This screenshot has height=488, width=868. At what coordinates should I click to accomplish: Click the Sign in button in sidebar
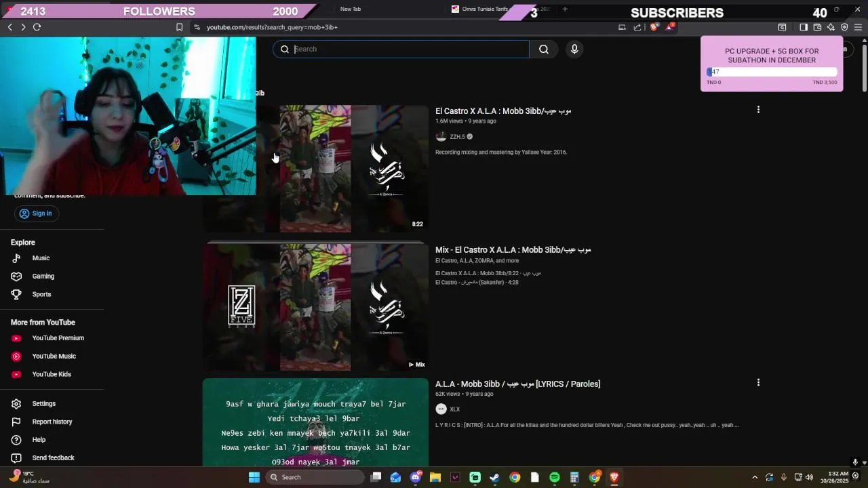(36, 213)
